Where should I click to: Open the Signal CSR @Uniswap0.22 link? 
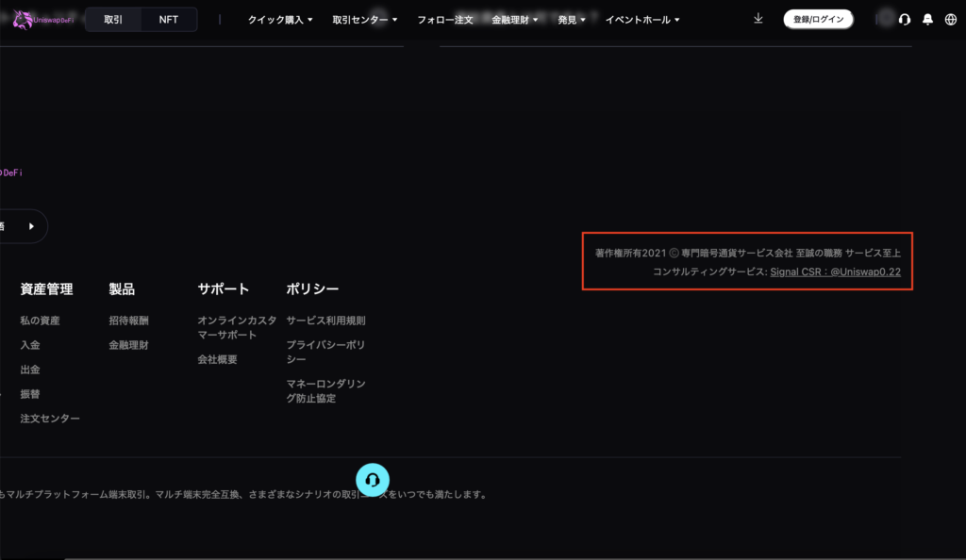tap(835, 272)
